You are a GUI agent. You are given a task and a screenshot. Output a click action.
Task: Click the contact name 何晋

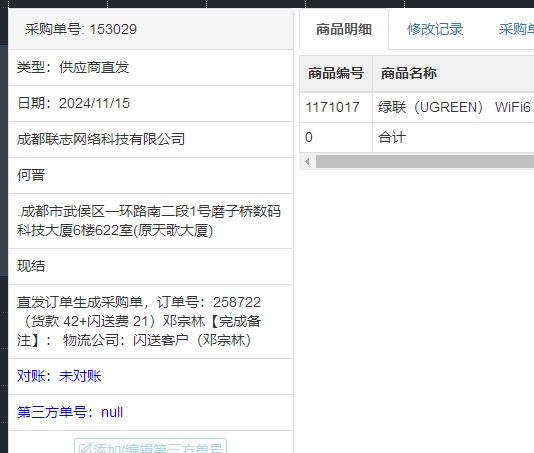tap(31, 175)
